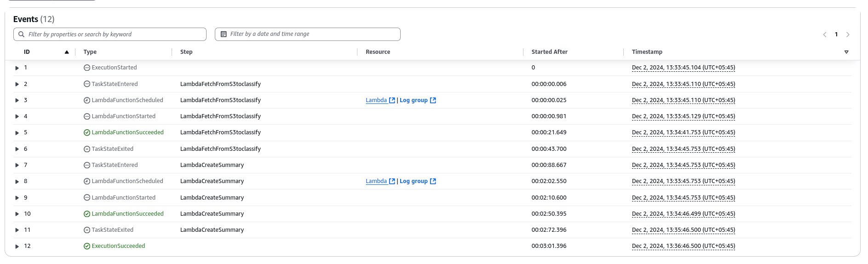The image size is (868, 264).
Task: Expand event 12 ExecutionSucceeded row
Action: pyautogui.click(x=17, y=247)
